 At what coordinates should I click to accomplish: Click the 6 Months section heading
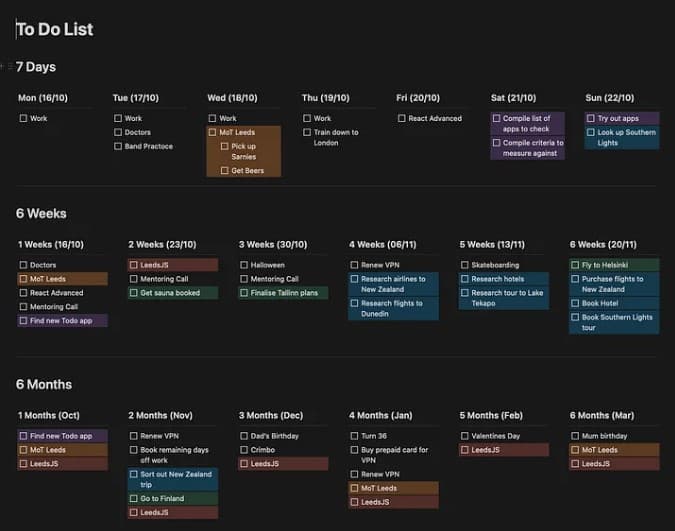click(44, 385)
